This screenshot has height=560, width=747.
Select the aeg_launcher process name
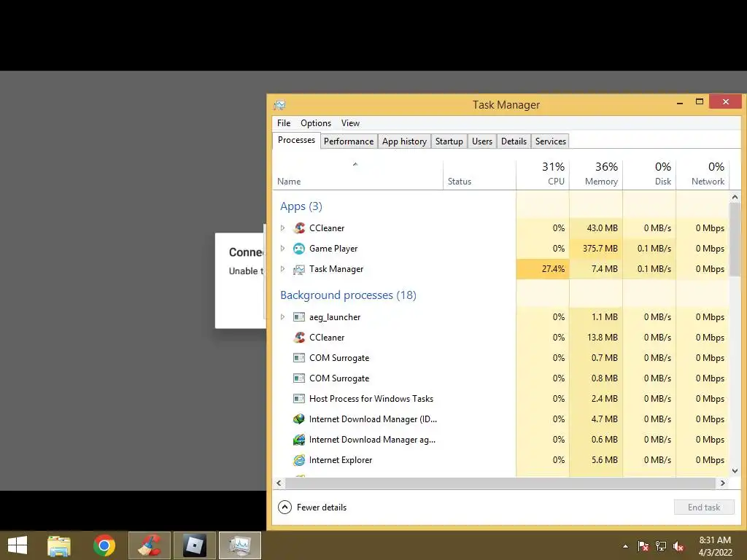click(x=335, y=317)
